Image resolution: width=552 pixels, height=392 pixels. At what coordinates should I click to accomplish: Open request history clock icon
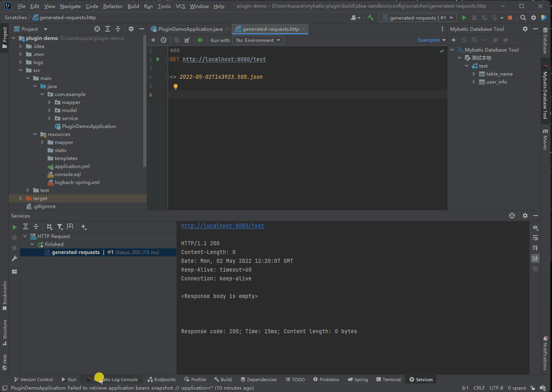(x=164, y=40)
